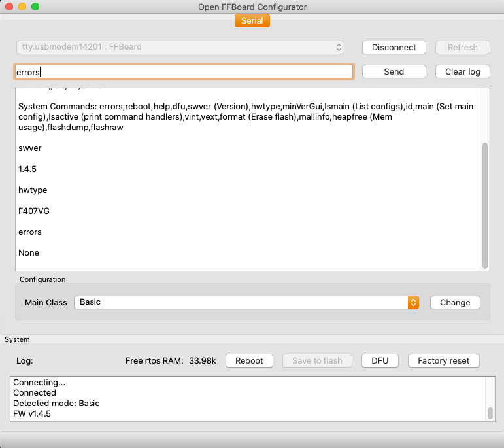The height and width of the screenshot is (448, 504).
Task: Click the System Commands text in output
Action: [x=246, y=117]
